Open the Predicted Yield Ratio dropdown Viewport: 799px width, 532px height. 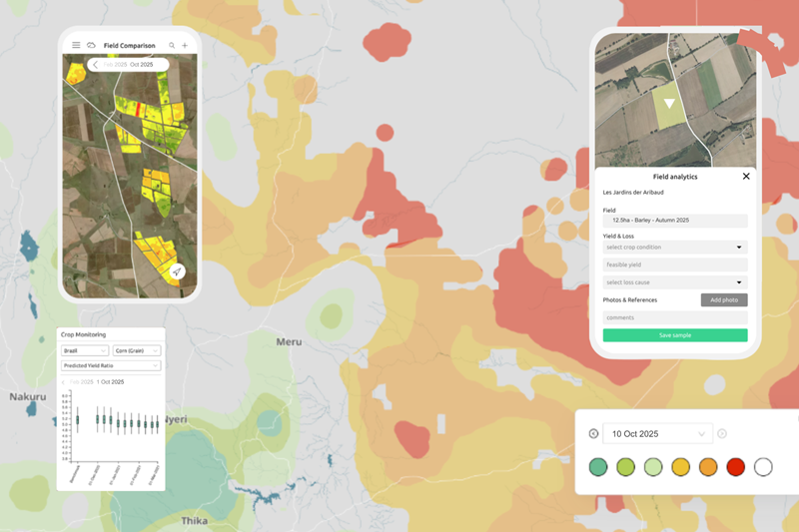coord(111,365)
